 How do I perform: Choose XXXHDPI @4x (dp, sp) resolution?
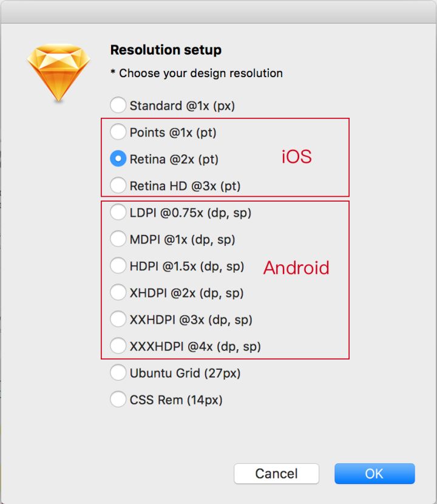click(x=118, y=346)
